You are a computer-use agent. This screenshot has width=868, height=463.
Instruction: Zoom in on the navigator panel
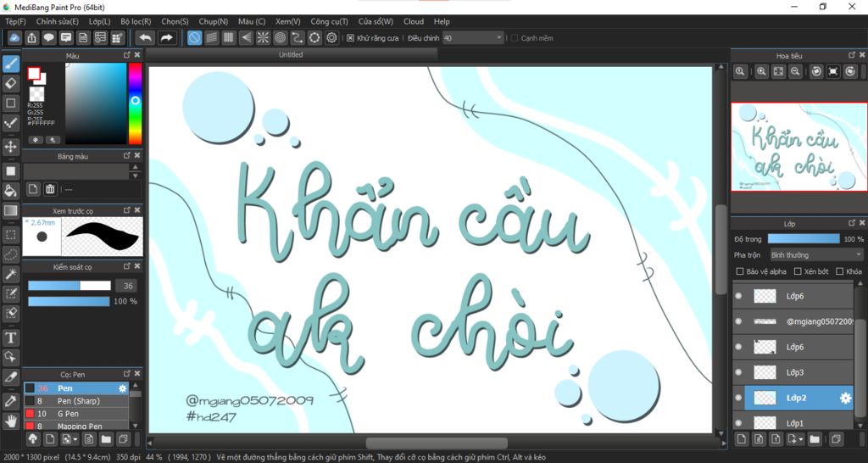[x=762, y=71]
